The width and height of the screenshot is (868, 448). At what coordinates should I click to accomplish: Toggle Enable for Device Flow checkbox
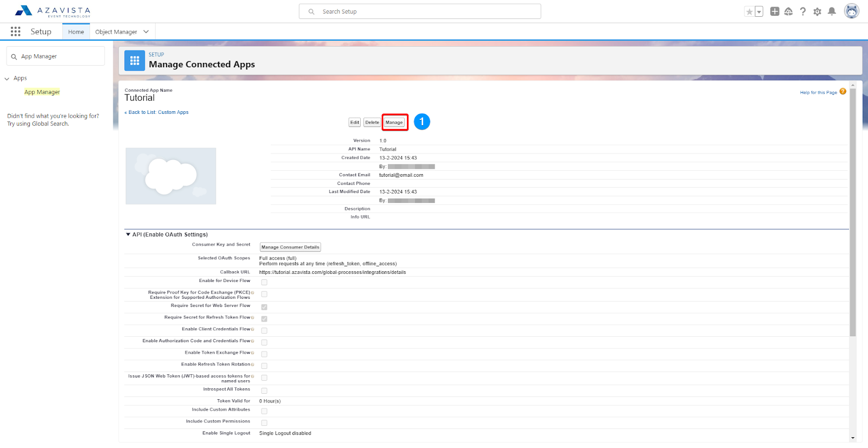click(264, 283)
